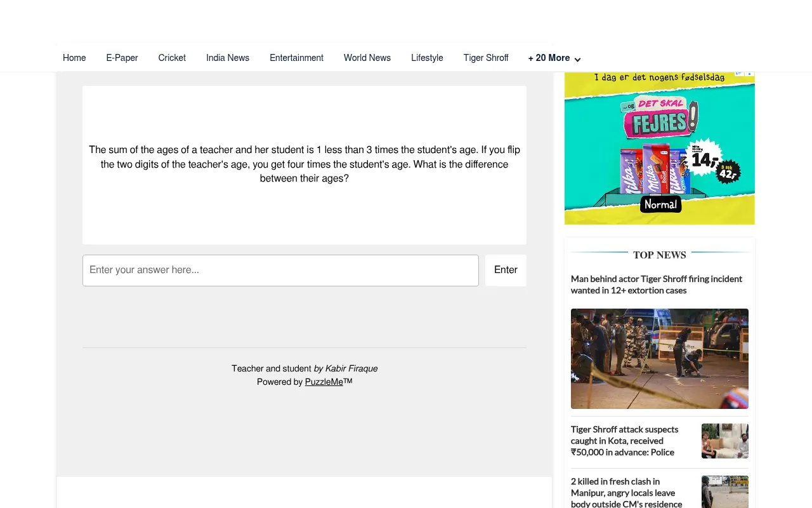This screenshot has width=812, height=508.
Task: Click the TOP NEWS heading
Action: (x=660, y=255)
